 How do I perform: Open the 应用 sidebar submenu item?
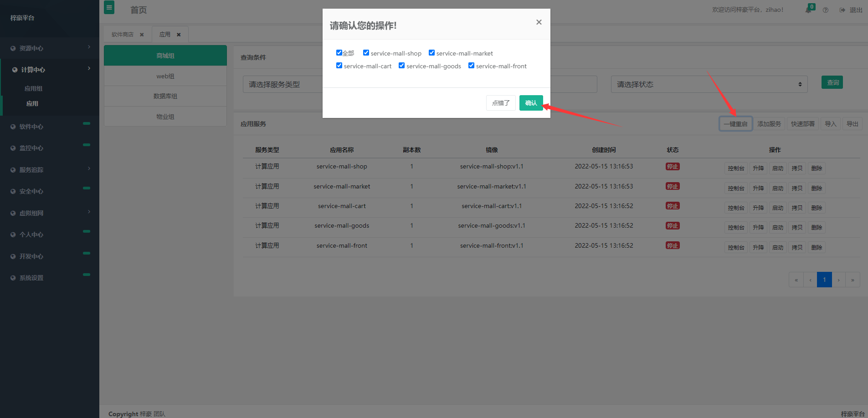pos(32,104)
